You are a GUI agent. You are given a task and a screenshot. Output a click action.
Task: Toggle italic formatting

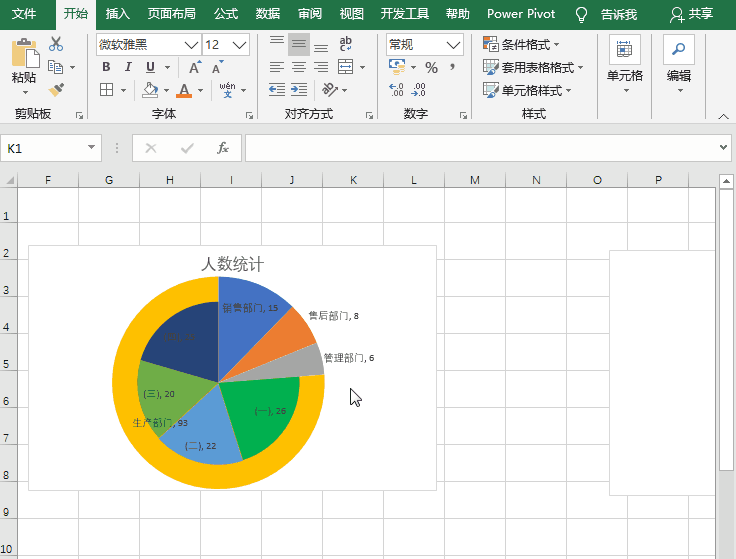(128, 67)
